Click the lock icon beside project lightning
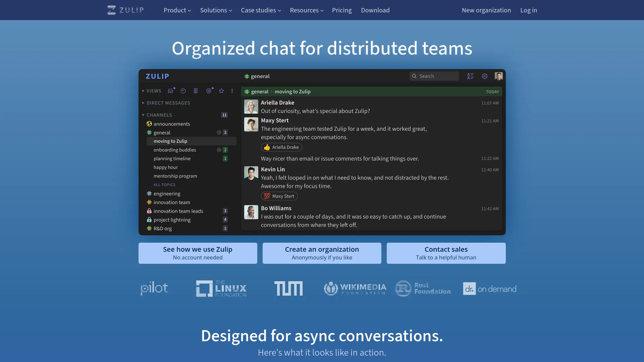 point(149,220)
